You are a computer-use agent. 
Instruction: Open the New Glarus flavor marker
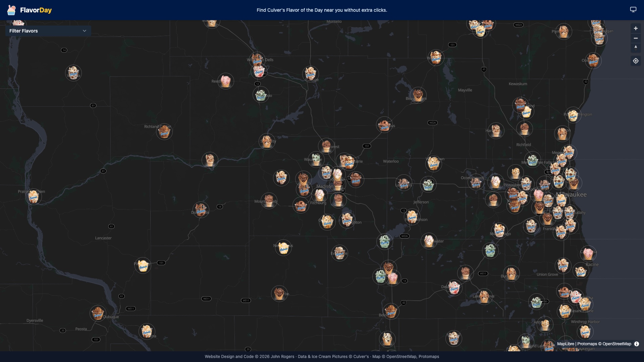tap(283, 248)
